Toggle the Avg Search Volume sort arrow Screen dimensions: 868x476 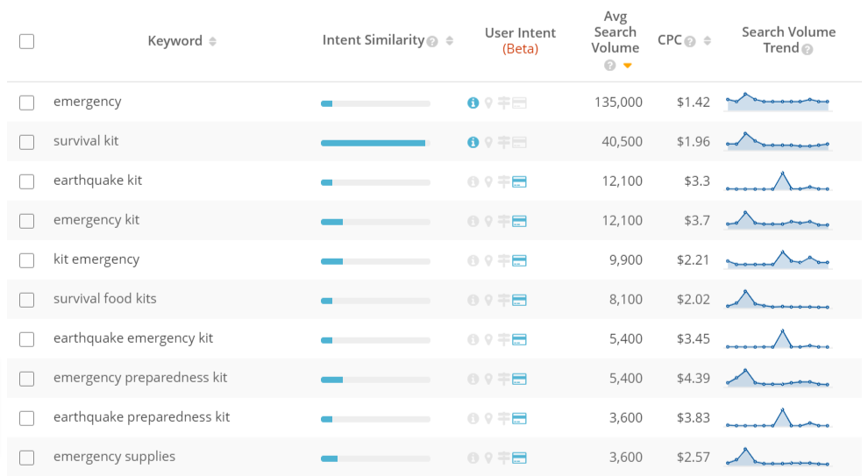pos(627,66)
